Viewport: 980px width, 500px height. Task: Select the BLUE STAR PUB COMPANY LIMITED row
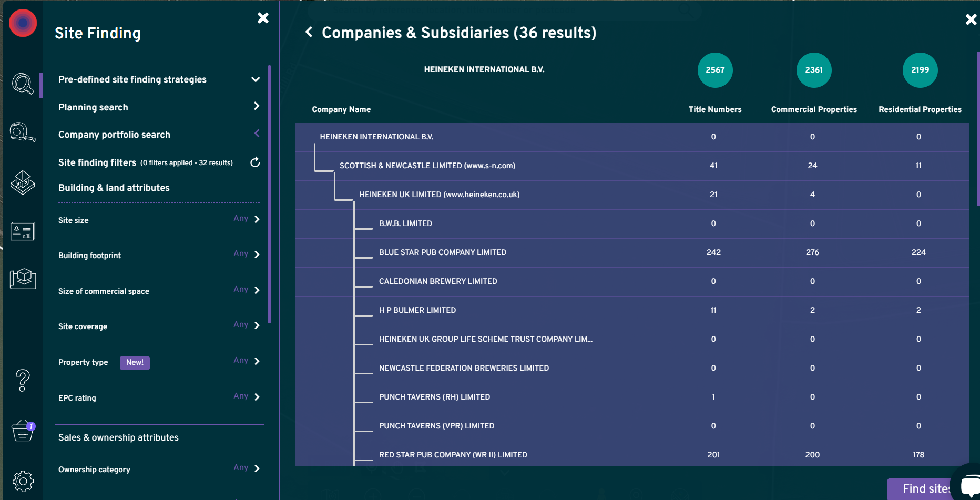point(632,252)
